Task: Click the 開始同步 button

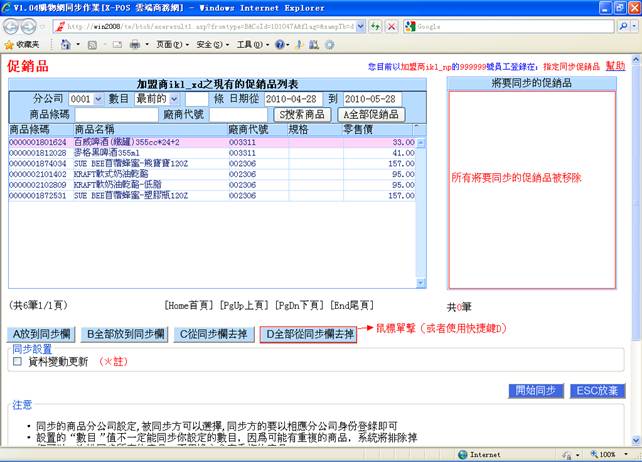Action: 536,390
